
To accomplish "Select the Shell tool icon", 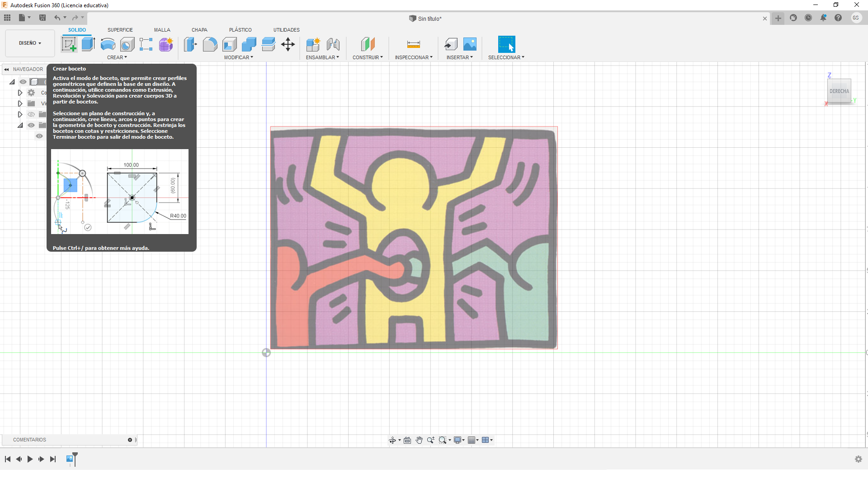I will point(230,44).
